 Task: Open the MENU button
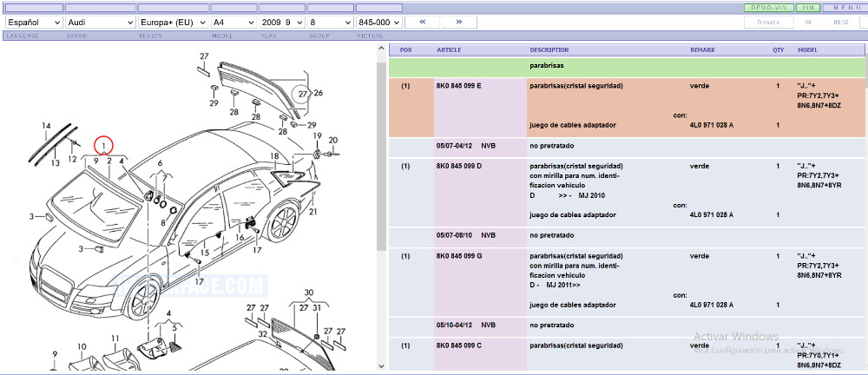point(844,8)
